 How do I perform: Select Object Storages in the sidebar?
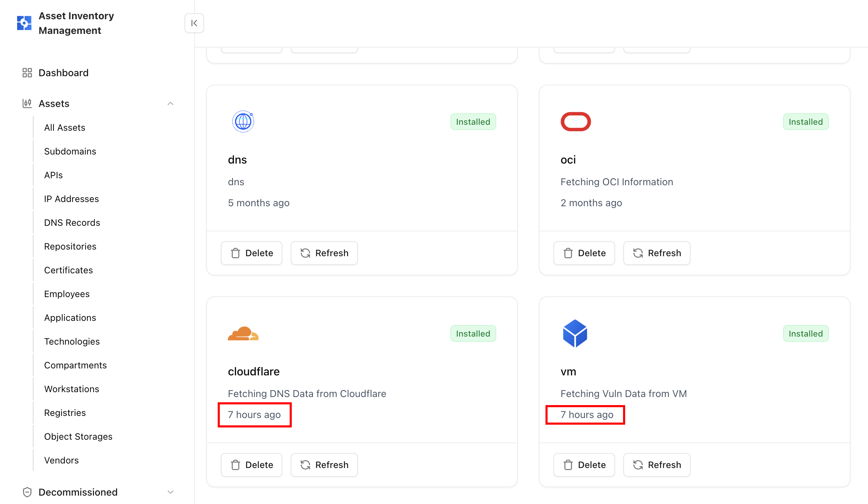click(78, 437)
